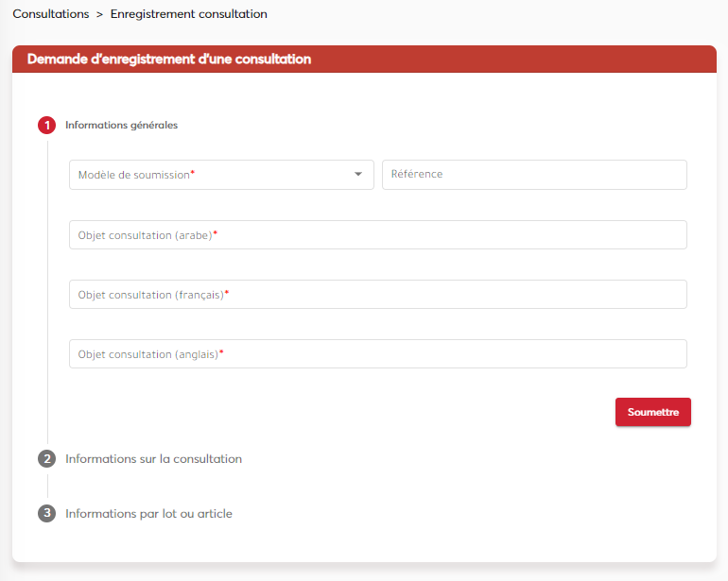This screenshot has height=581, width=728.
Task: Click the step 2 number circle
Action: pyautogui.click(x=47, y=459)
